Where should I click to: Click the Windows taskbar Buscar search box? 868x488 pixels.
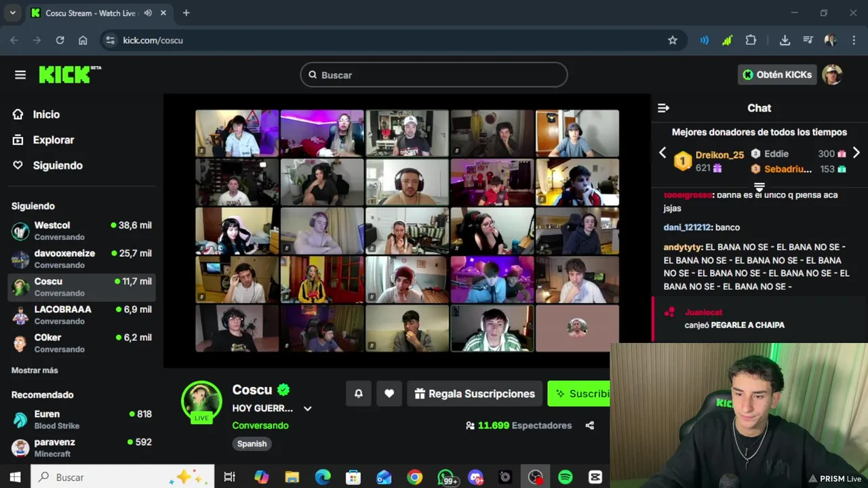click(123, 477)
